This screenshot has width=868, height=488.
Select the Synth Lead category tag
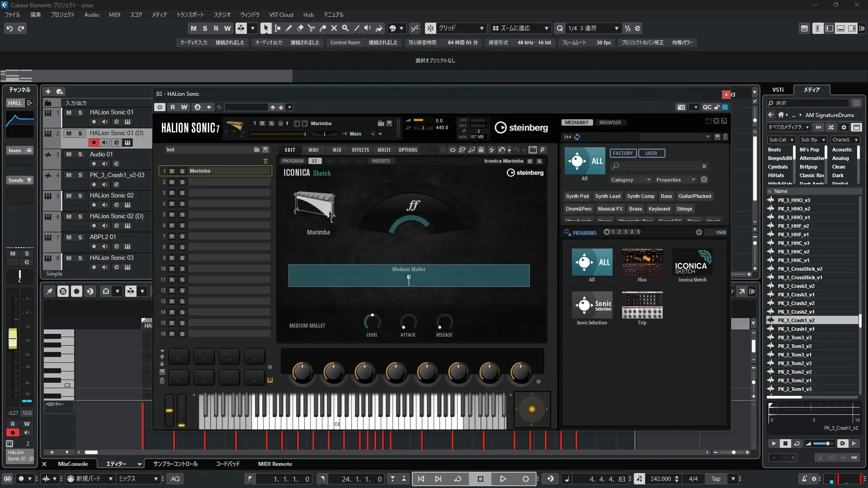tap(608, 196)
